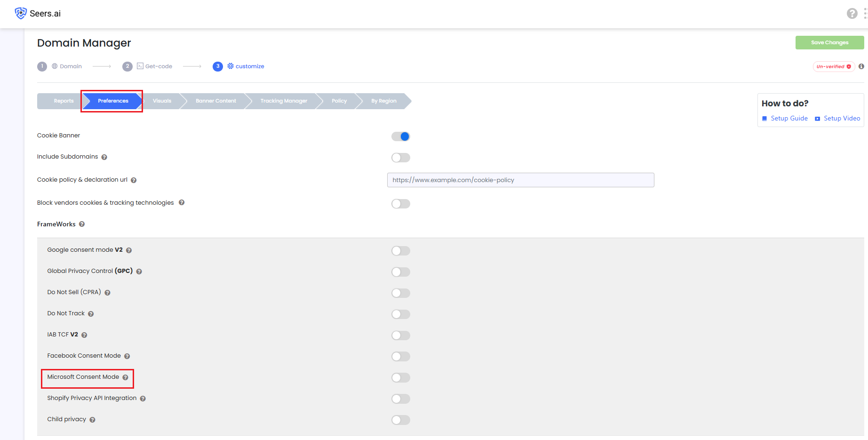868x440 pixels.
Task: Switch to the Visuals tab
Action: point(162,101)
